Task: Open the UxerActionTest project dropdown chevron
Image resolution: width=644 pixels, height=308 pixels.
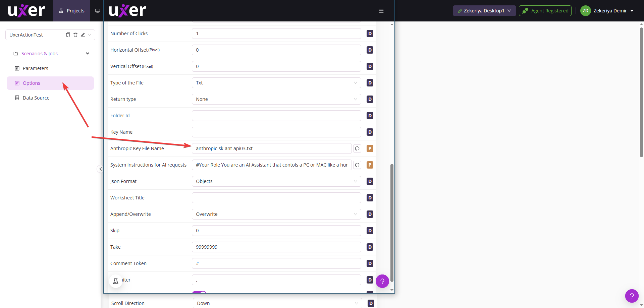Action: 90,35
